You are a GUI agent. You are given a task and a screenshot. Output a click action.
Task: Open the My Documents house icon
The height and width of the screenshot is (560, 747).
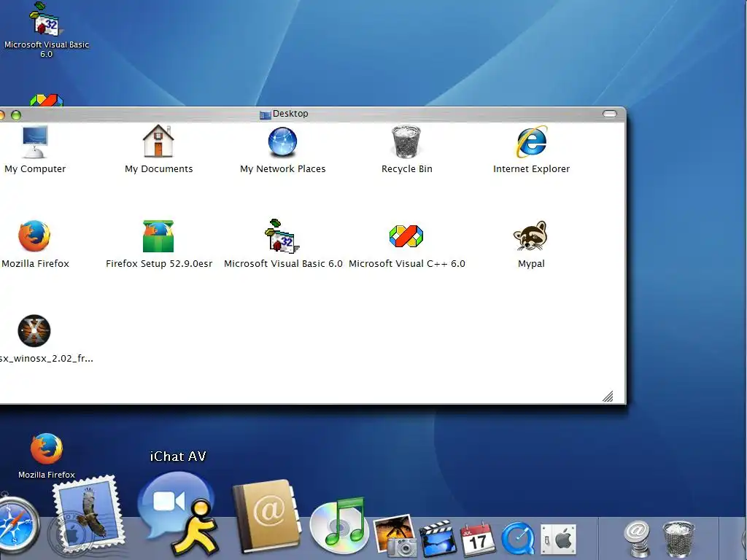tap(158, 141)
